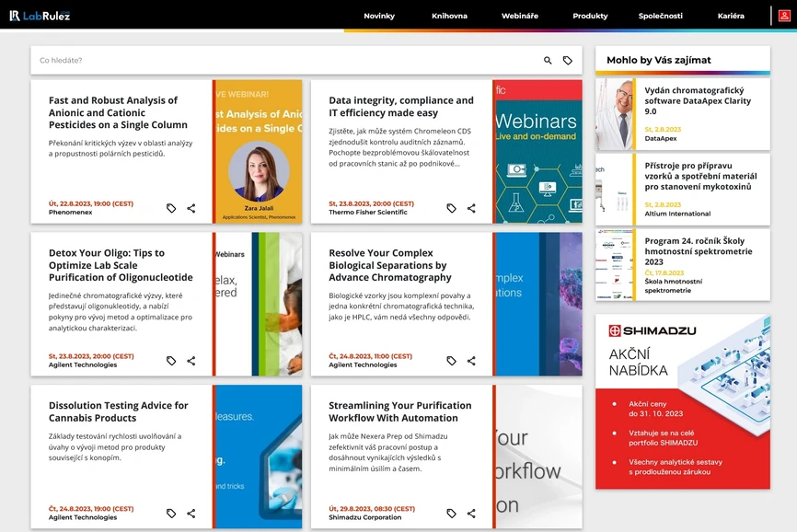Open 'Data integrity, compliance' webinar title
This screenshot has height=532, width=797.
point(401,107)
